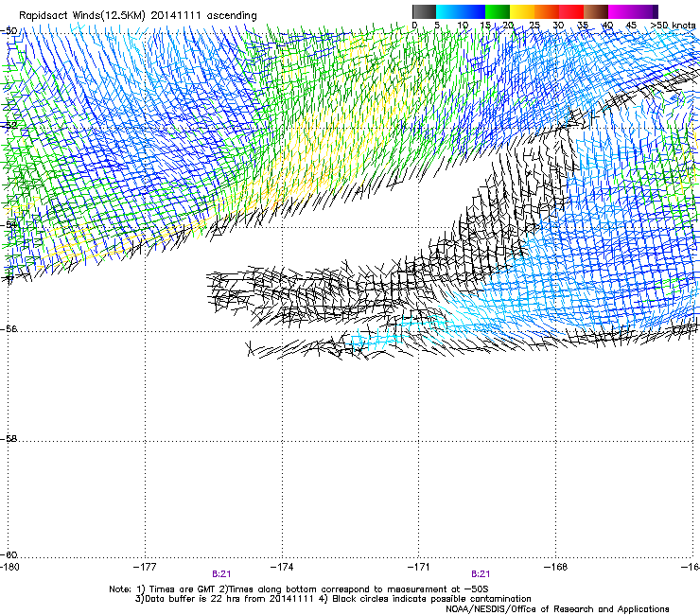The image size is (700, 615).
Task: Click the -177 longitude axis label
Action: tap(145, 567)
